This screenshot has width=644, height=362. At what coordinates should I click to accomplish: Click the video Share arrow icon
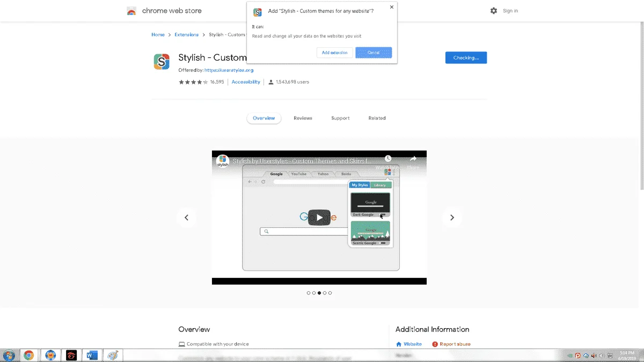point(413,159)
